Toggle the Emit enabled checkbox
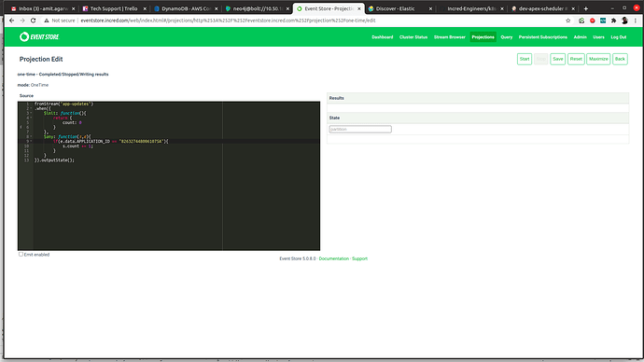 (21, 255)
